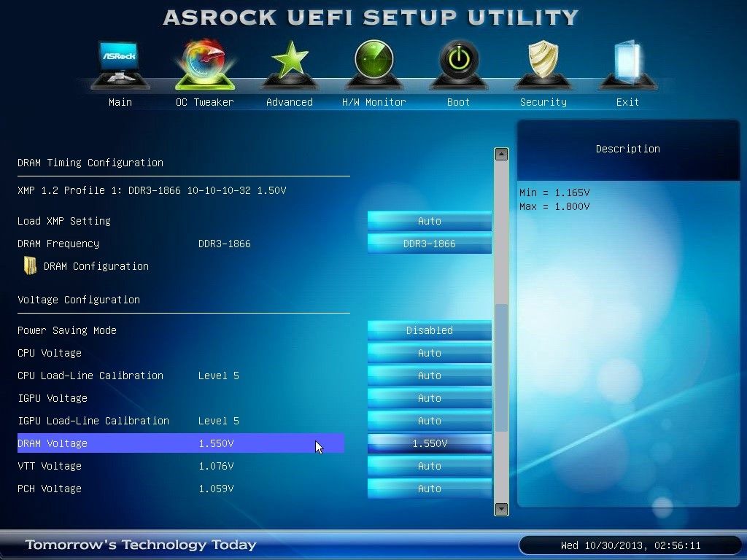The height and width of the screenshot is (560, 747).
Task: Click the Max = 1.800V description text
Action: pos(554,206)
